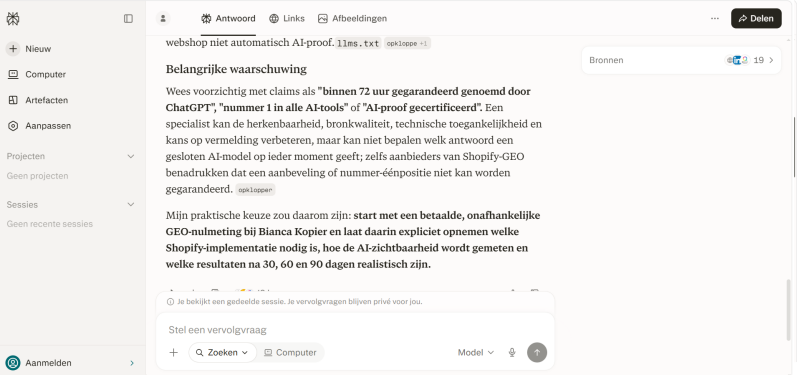Switch to the Afbeeldingen tab

click(352, 19)
